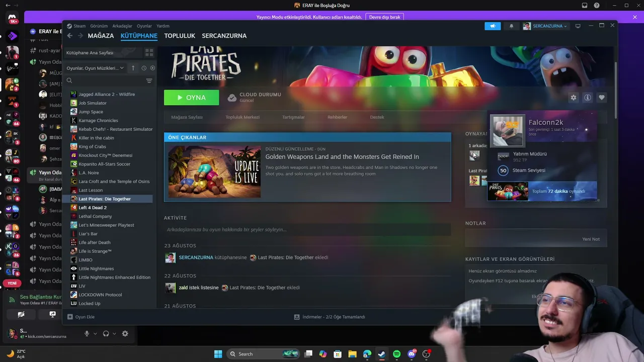Screen dimensions: 644x362
Task: Select Lethal Company in library
Action: coord(95,216)
